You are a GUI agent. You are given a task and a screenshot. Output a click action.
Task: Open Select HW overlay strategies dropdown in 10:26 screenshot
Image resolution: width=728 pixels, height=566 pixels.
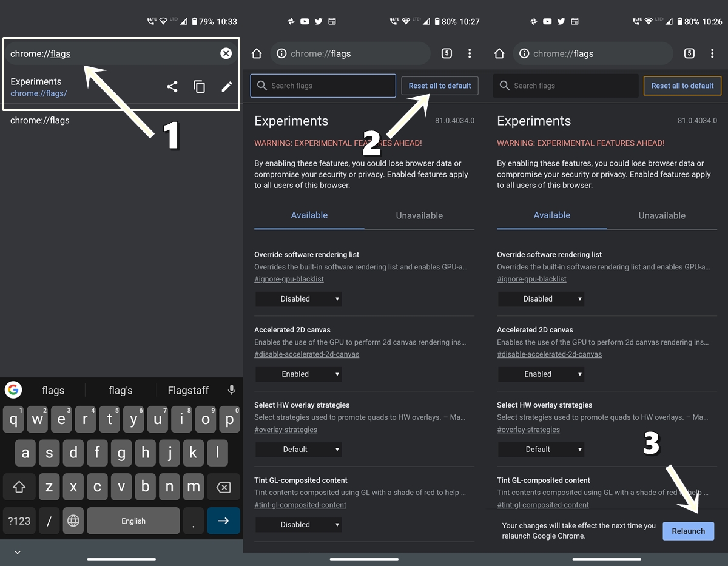541,449
